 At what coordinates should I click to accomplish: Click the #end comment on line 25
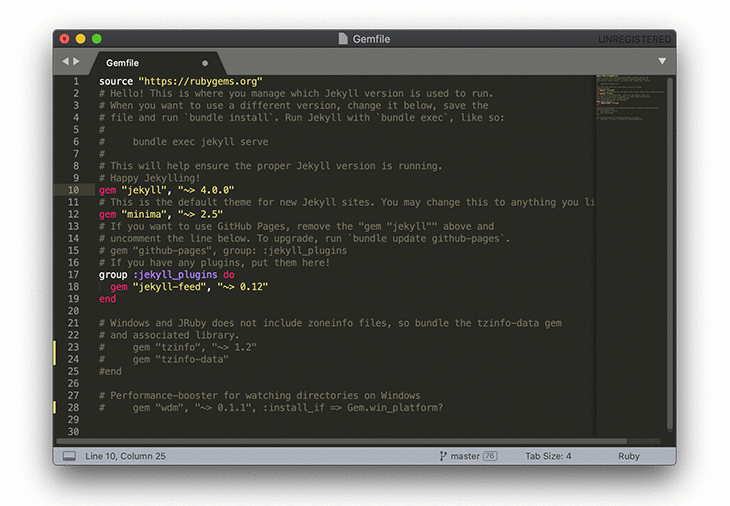click(110, 371)
